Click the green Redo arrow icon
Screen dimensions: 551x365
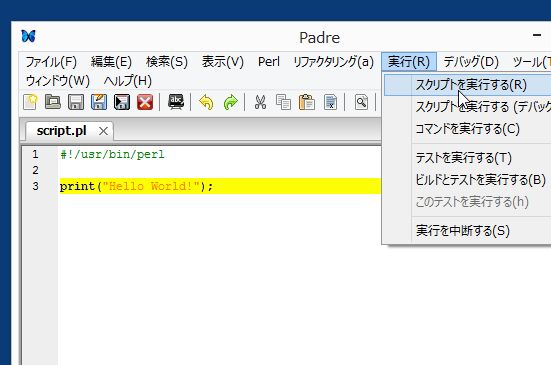(x=231, y=103)
